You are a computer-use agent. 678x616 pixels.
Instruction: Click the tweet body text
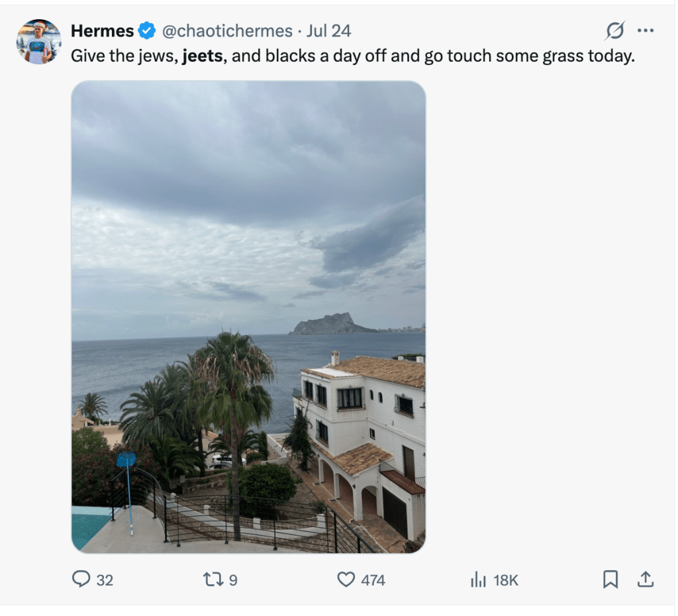pyautogui.click(x=352, y=56)
